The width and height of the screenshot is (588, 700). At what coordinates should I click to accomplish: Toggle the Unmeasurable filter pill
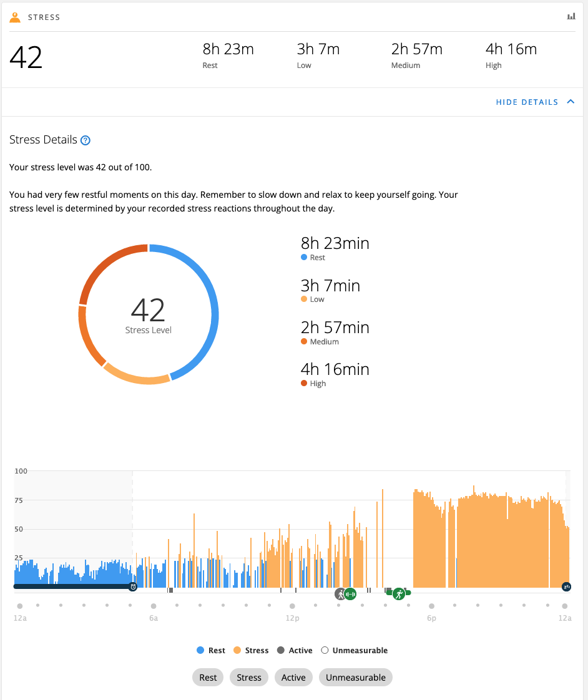point(355,678)
